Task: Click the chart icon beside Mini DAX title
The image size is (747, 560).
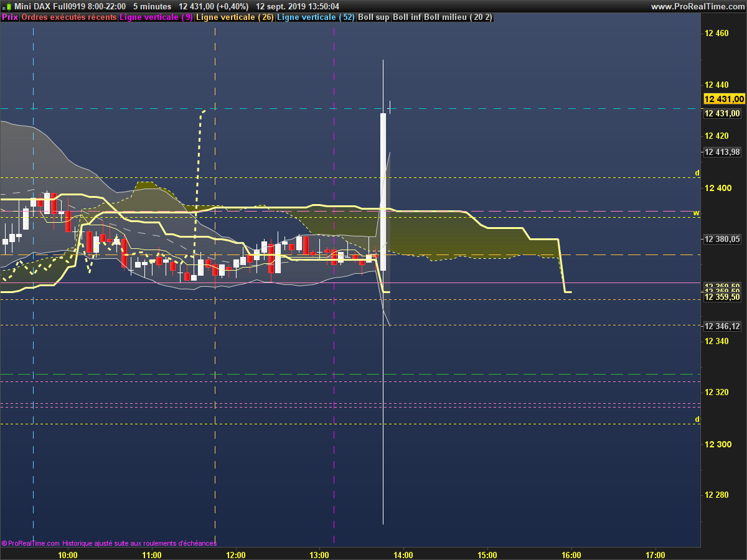Action: click(x=7, y=7)
